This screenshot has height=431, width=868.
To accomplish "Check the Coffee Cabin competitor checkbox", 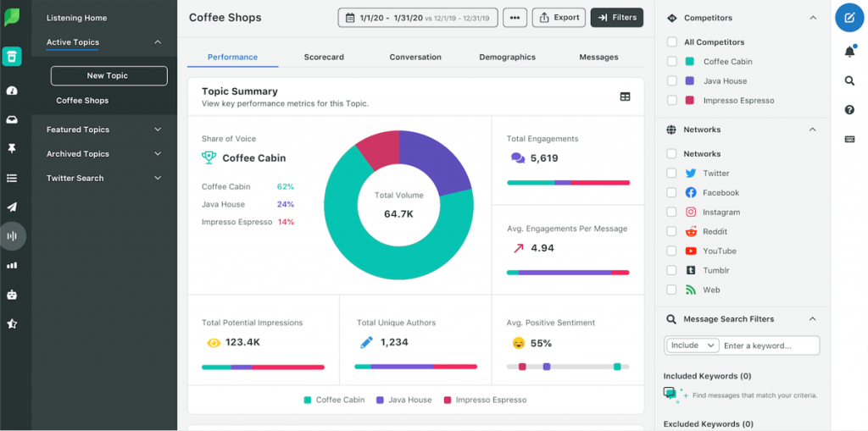I will pos(672,62).
